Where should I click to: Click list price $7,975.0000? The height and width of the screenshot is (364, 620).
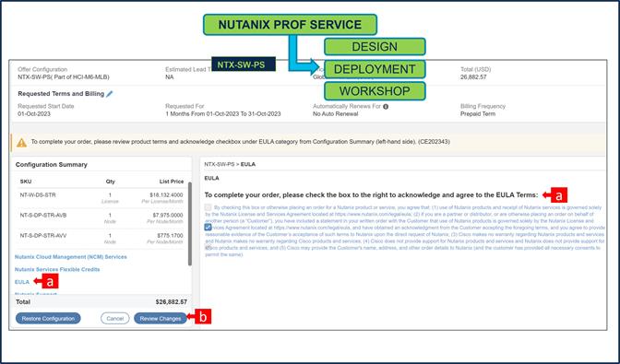tap(168, 215)
